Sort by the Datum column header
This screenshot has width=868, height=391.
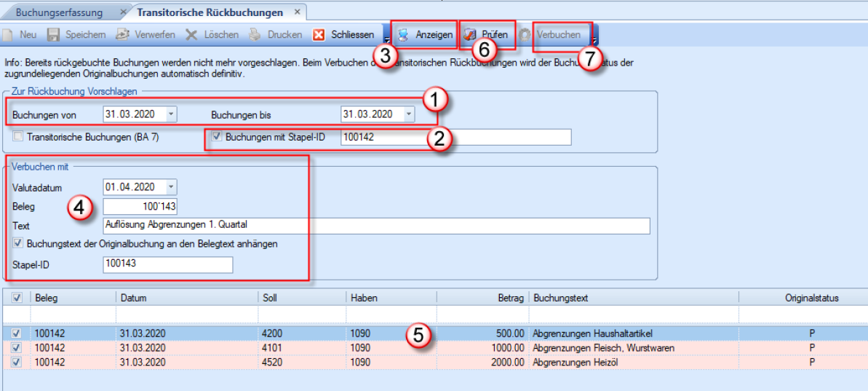pyautogui.click(x=188, y=298)
